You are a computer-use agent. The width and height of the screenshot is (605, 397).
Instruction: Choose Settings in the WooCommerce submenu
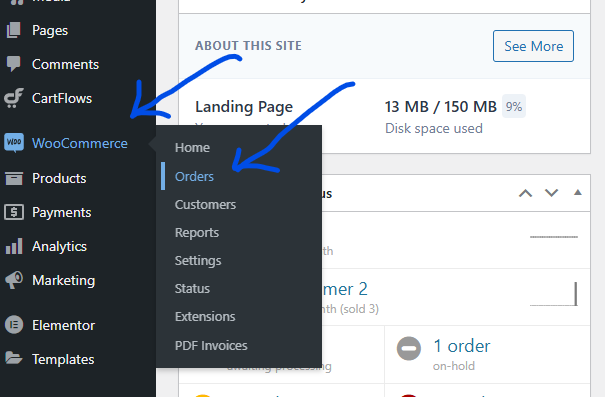198,260
